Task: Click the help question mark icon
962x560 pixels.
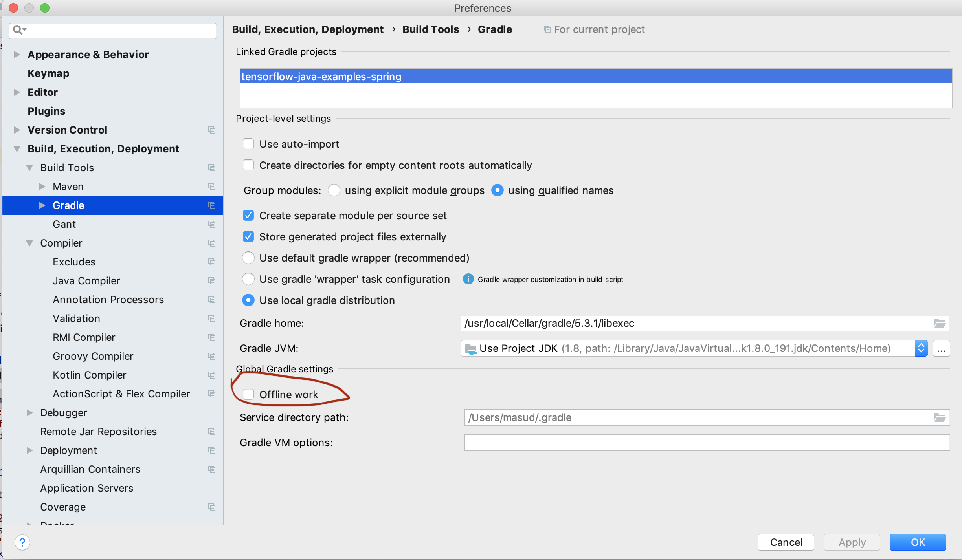Action: pyautogui.click(x=22, y=542)
